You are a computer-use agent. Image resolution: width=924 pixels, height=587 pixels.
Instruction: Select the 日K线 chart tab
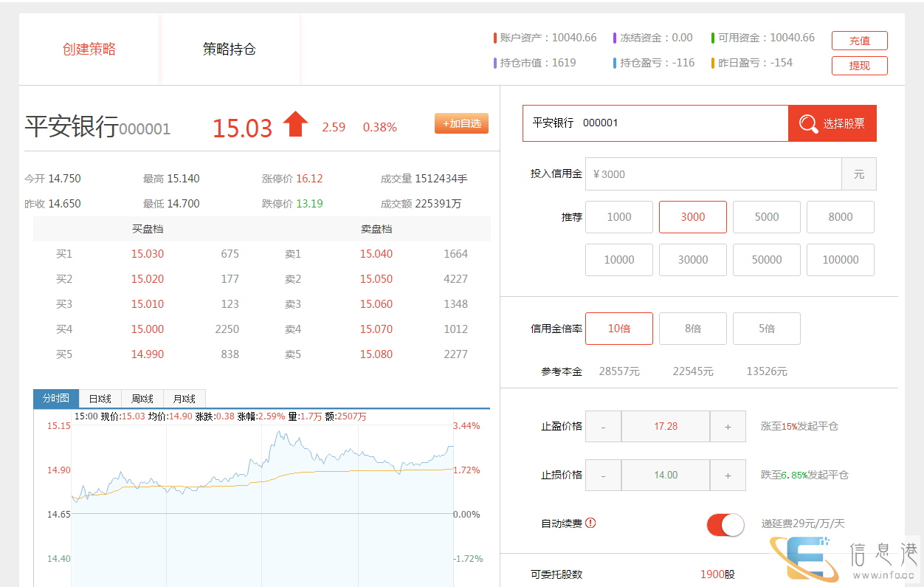tap(100, 399)
